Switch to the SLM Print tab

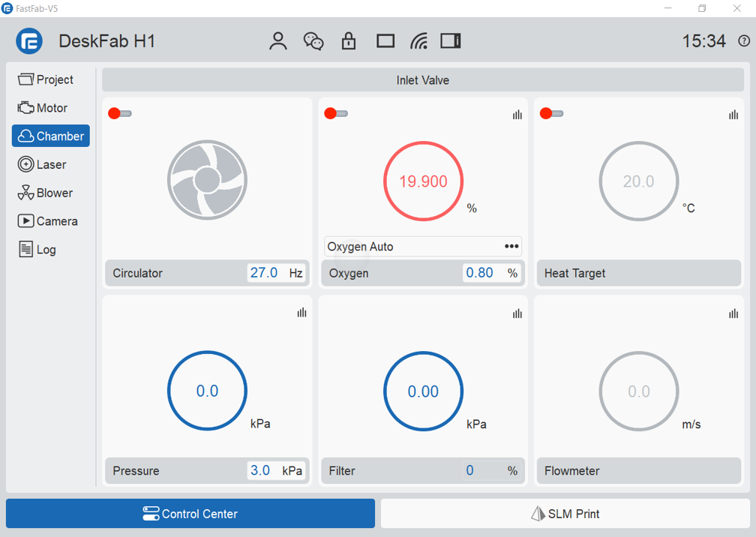tap(565, 514)
